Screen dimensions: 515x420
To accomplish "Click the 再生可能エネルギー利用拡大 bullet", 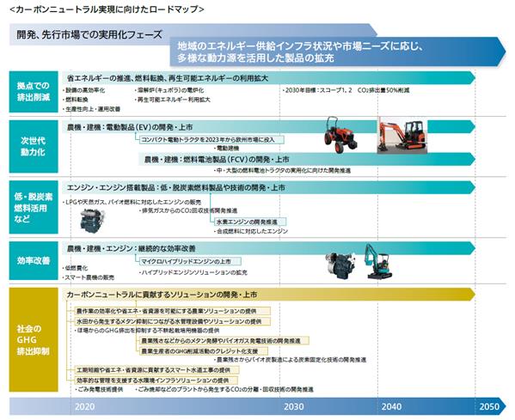I will click(172, 100).
